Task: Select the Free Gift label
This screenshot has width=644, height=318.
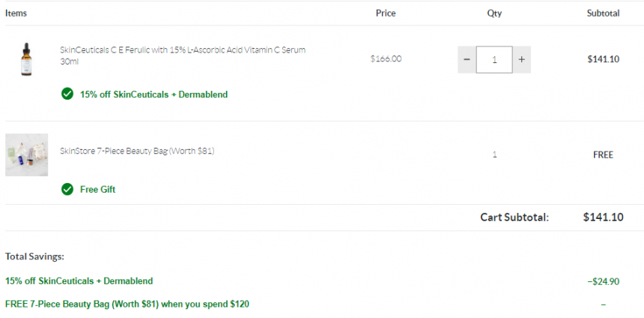Action: click(x=98, y=190)
